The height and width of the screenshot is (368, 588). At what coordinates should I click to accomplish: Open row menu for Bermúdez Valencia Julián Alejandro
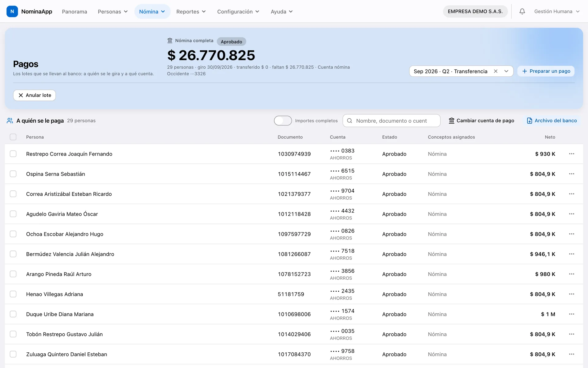pyautogui.click(x=571, y=254)
